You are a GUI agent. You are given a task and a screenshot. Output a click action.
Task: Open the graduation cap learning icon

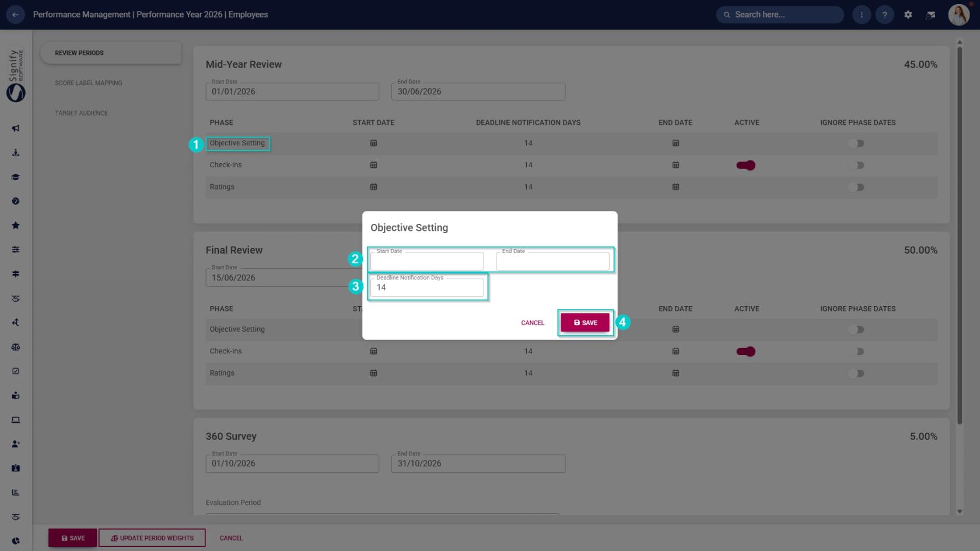tap(16, 177)
